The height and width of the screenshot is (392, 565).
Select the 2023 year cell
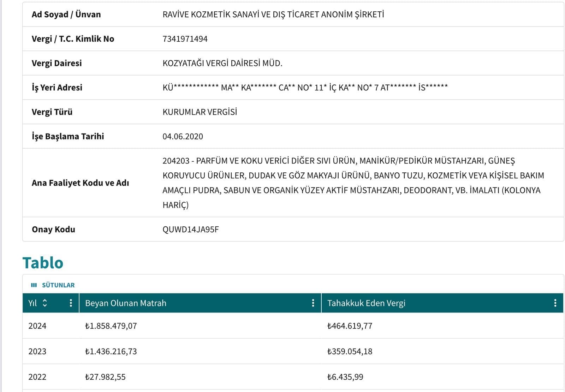coord(37,351)
